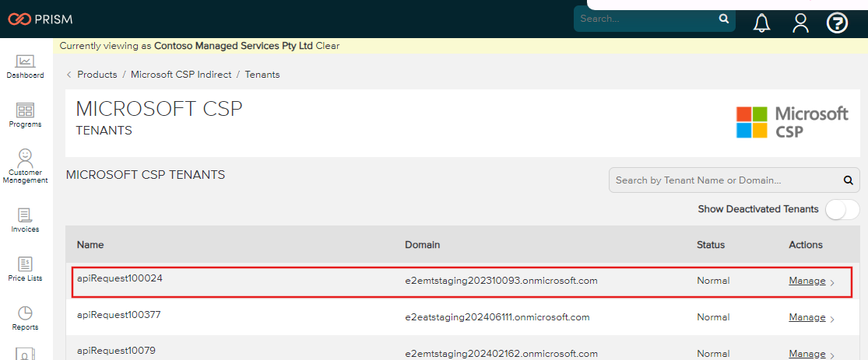The height and width of the screenshot is (360, 868).
Task: Open Dashboard in the sidebar
Action: pyautogui.click(x=26, y=67)
